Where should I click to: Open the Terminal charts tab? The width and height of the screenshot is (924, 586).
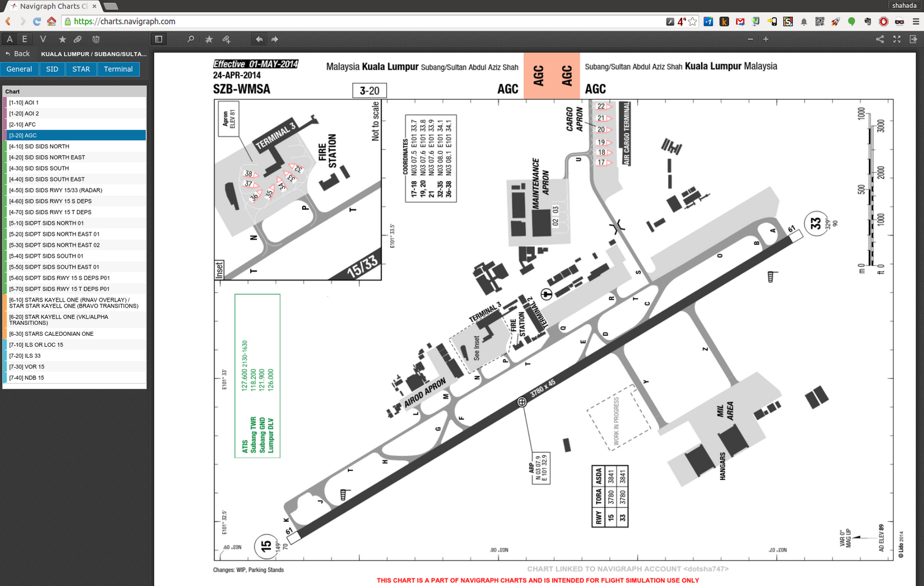118,69
